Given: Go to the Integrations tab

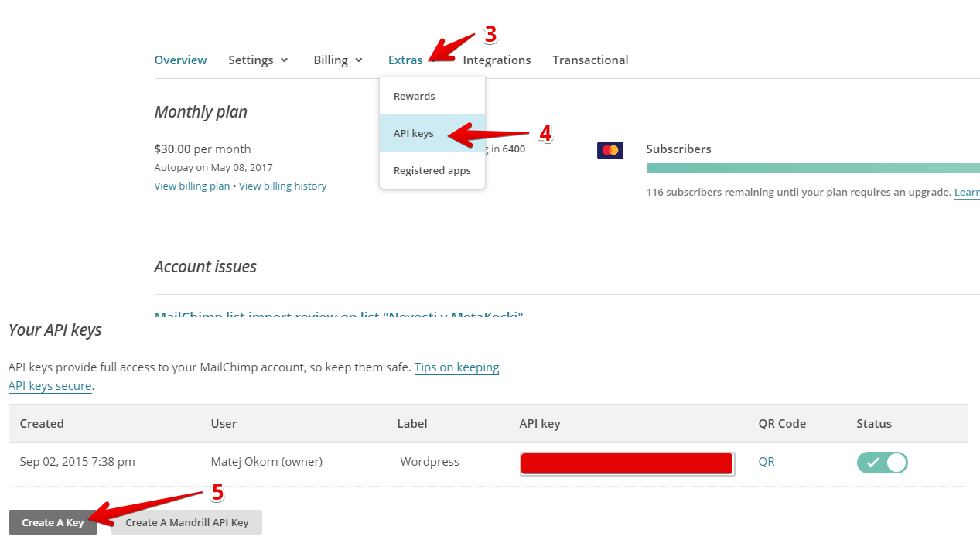Looking at the screenshot, I should tap(497, 60).
